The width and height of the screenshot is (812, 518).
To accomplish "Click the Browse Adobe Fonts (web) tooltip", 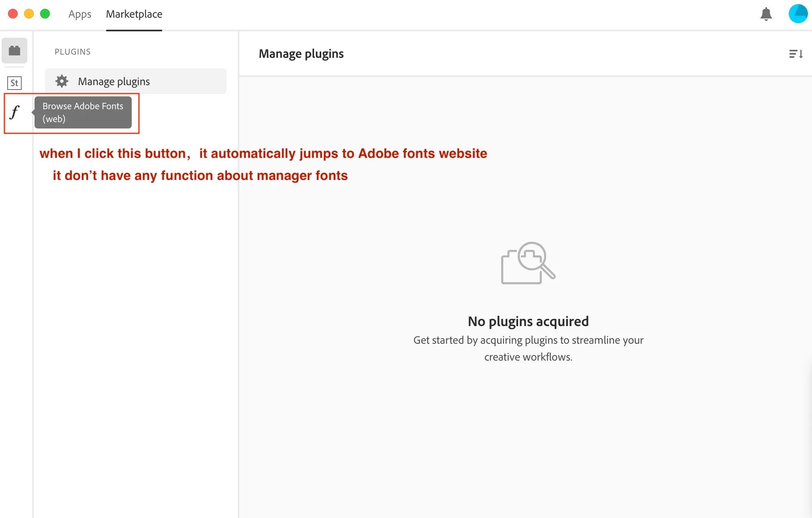I will click(83, 112).
